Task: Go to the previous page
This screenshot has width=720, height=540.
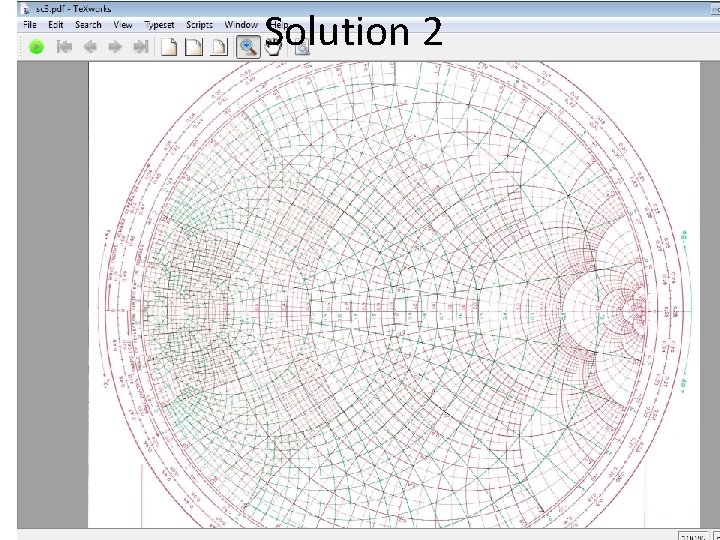Action: (90, 47)
